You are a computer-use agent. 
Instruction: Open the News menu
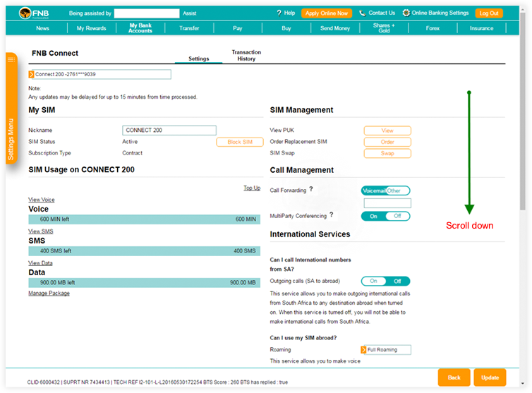click(x=43, y=28)
